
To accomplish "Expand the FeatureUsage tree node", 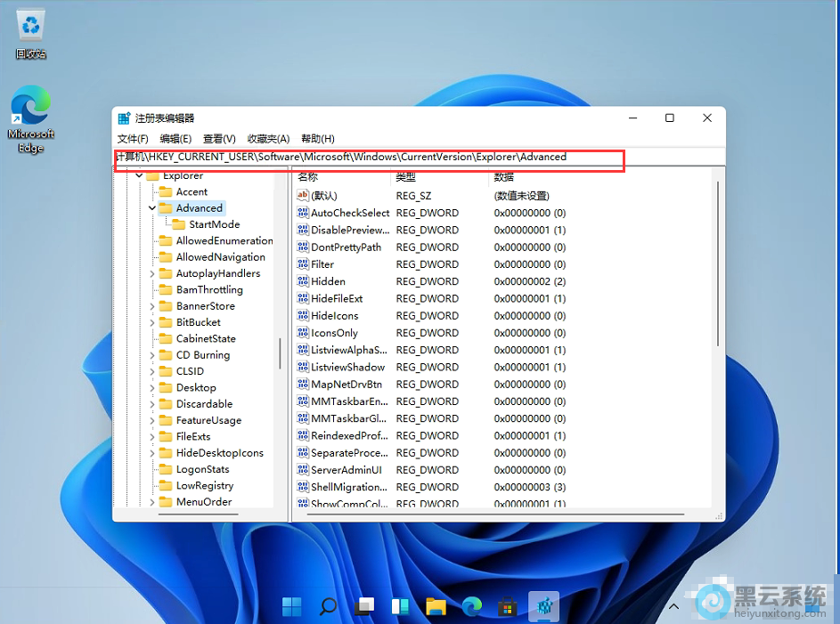I will click(152, 421).
